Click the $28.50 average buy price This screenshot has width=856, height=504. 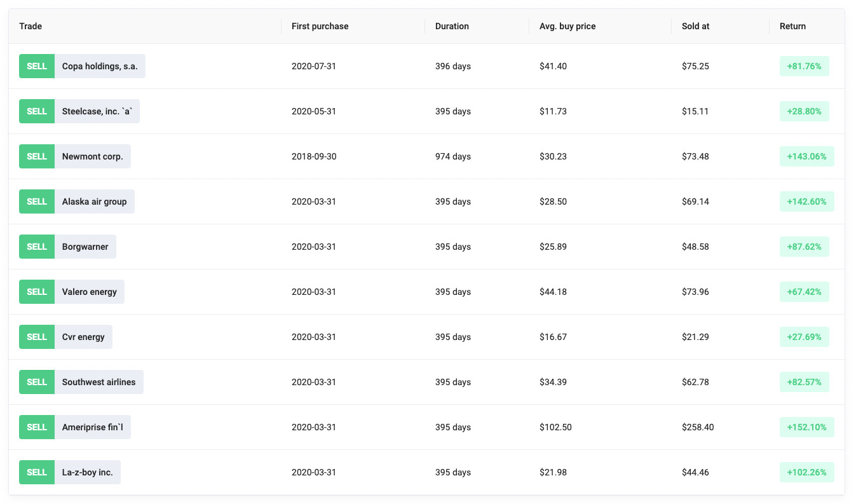pos(553,201)
